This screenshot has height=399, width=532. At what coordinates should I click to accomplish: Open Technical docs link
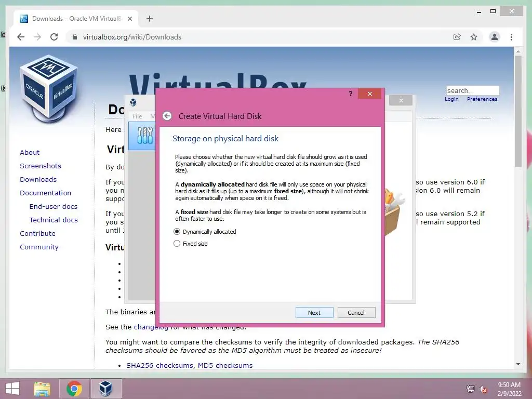54,220
